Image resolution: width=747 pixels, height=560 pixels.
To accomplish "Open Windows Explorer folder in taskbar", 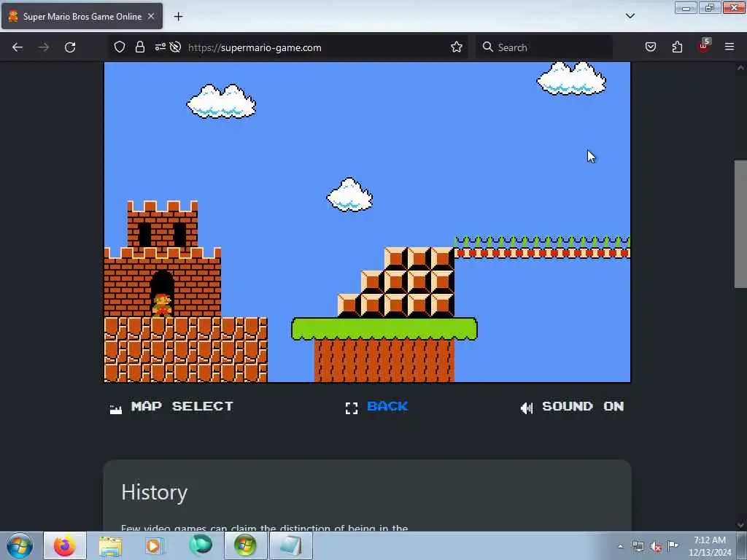I will pyautogui.click(x=111, y=546).
